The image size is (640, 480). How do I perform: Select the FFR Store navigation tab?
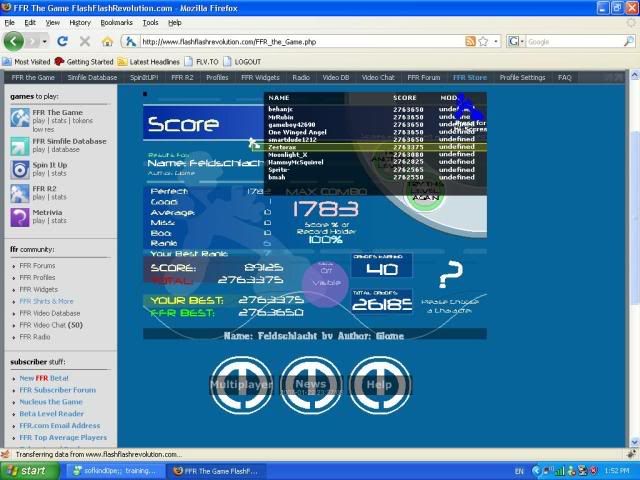(469, 77)
